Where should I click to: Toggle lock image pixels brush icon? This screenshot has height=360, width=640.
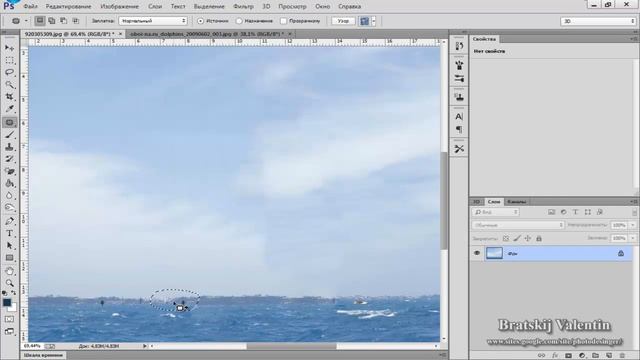click(517, 238)
